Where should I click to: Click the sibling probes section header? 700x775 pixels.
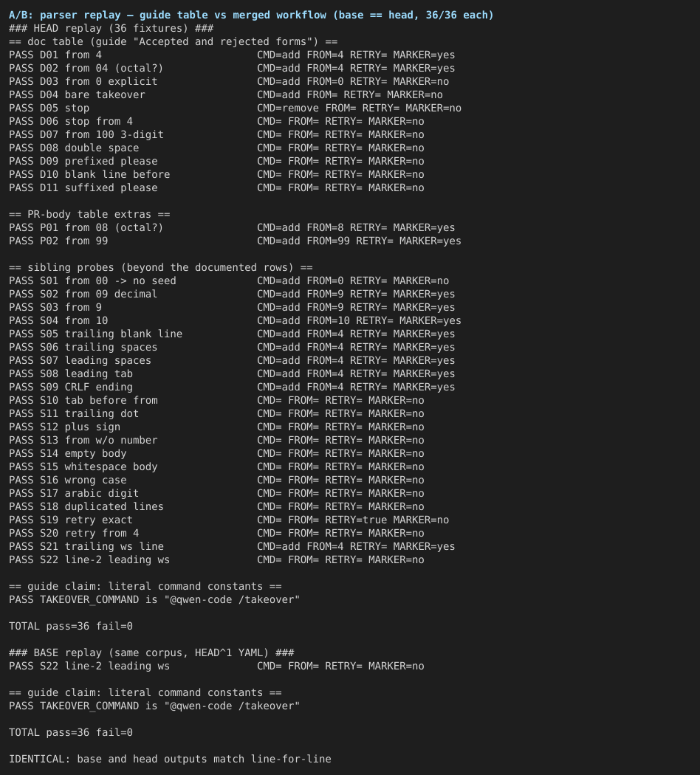pyautogui.click(x=161, y=267)
